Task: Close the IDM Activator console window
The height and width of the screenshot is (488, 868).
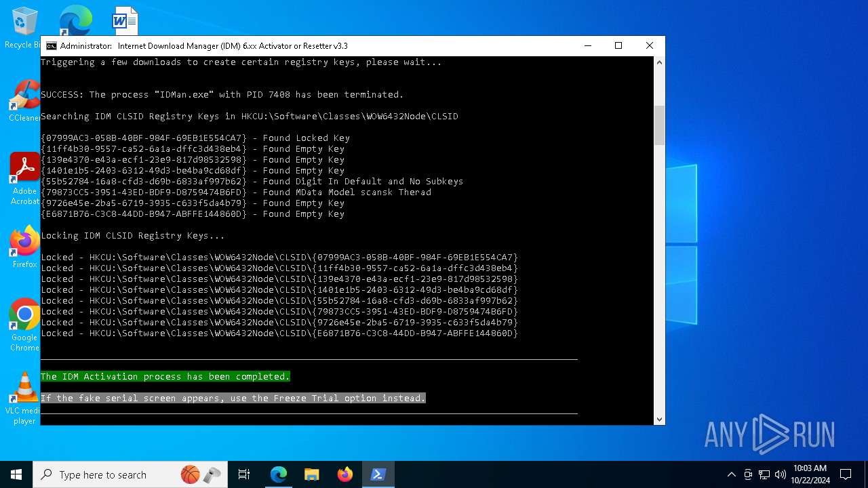Action: pos(650,46)
